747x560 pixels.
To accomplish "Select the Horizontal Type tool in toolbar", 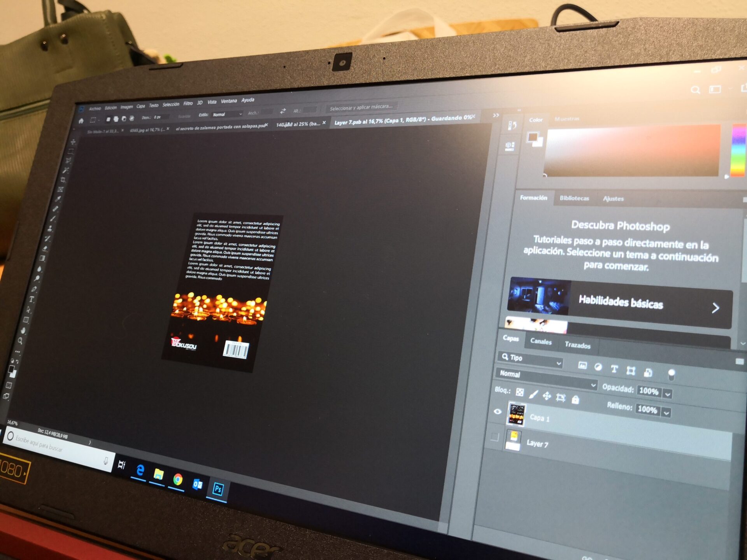I will (32, 299).
